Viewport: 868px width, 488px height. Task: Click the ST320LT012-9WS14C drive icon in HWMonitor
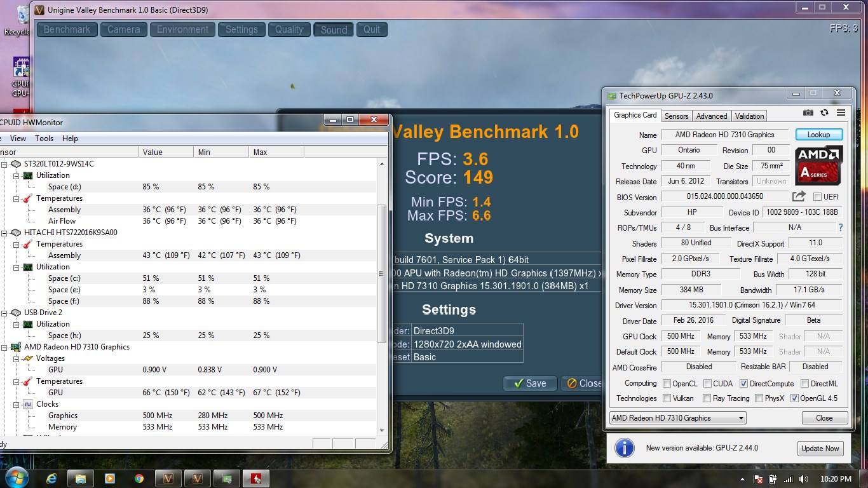click(x=17, y=164)
